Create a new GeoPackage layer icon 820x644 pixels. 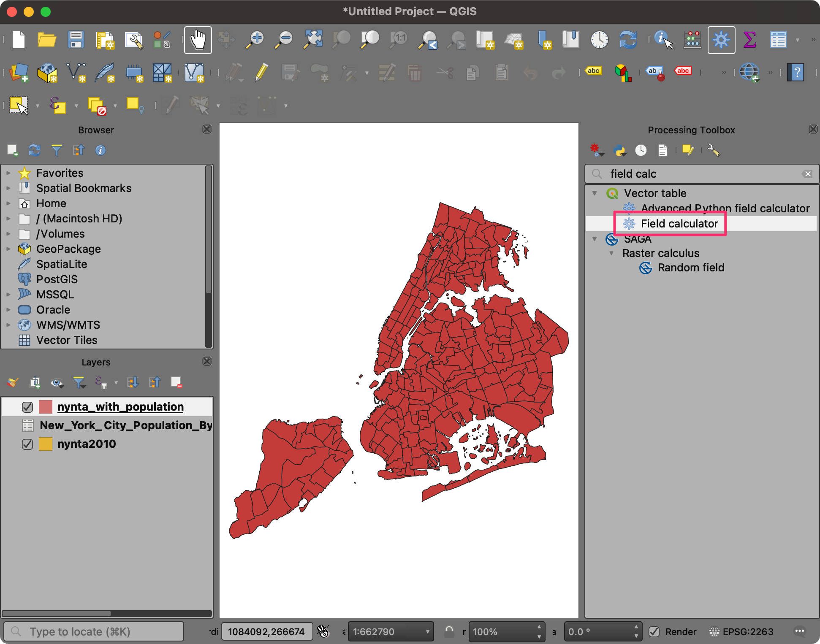(x=47, y=73)
